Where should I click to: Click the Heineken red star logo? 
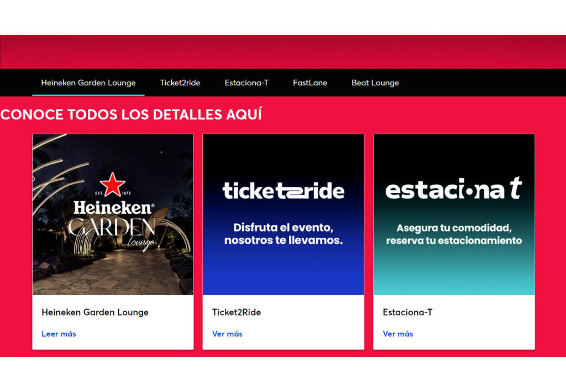coord(113,185)
